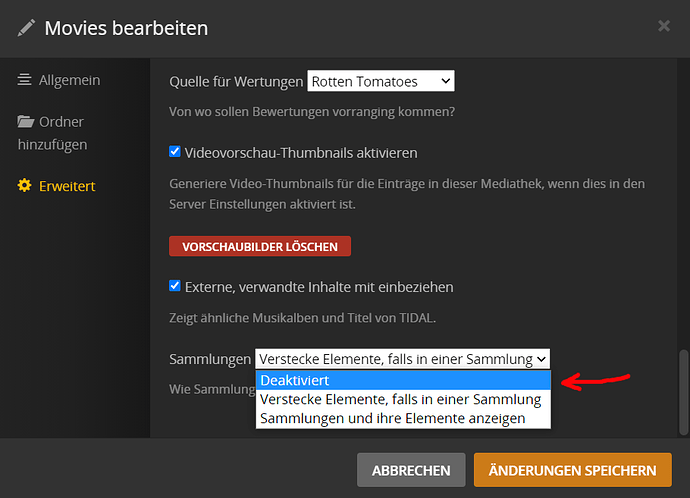Open the Quelle für Wertungen dropdown
Image resolution: width=690 pixels, height=498 pixels.
[381, 81]
